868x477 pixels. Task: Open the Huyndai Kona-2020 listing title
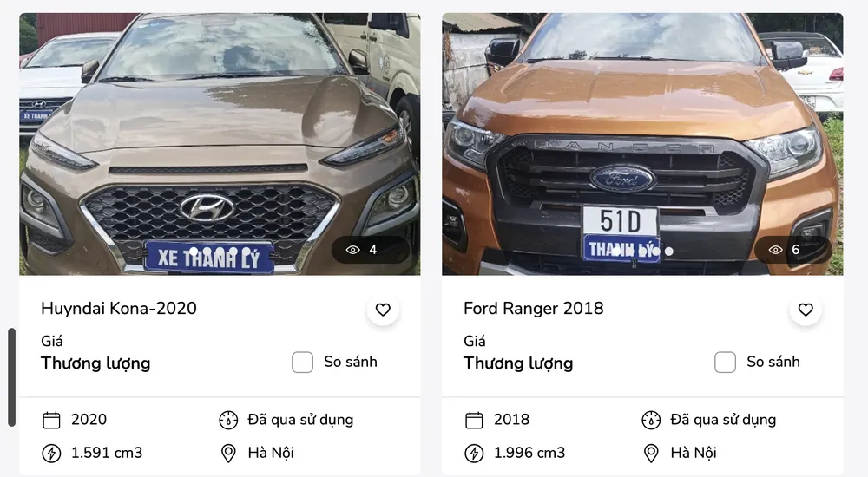coord(118,308)
